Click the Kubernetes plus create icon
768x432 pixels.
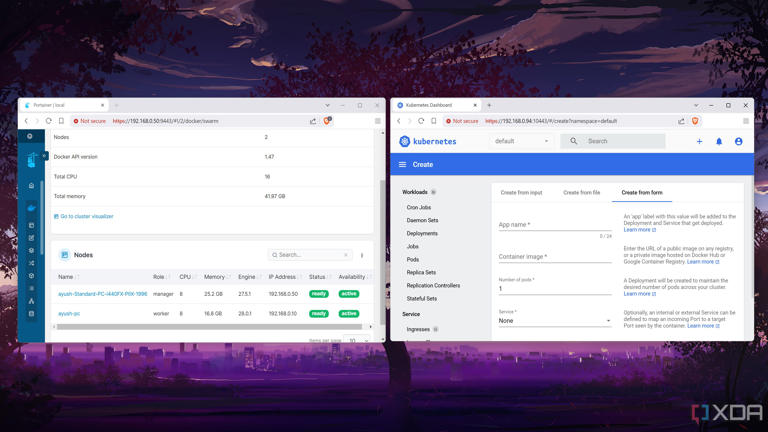[x=699, y=142]
